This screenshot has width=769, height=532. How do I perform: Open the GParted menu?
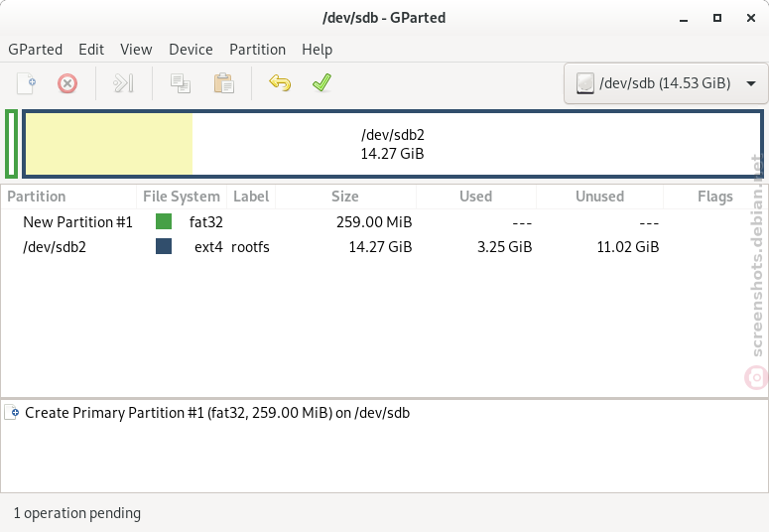[x=36, y=49]
